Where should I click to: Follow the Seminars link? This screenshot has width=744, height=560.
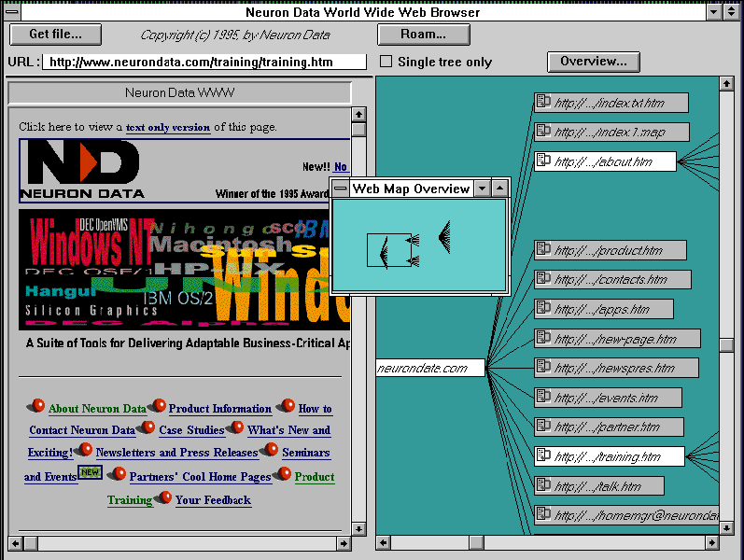point(306,453)
